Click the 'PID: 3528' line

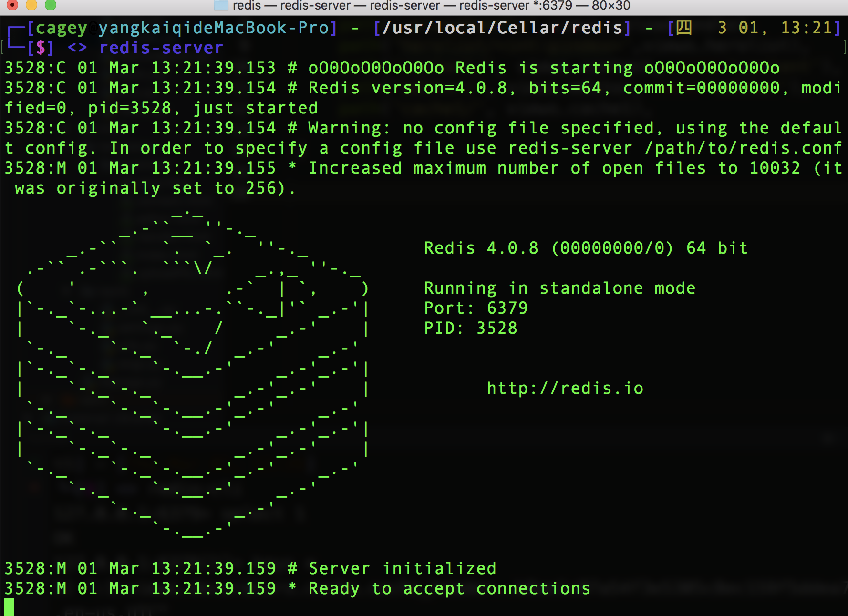click(x=471, y=328)
